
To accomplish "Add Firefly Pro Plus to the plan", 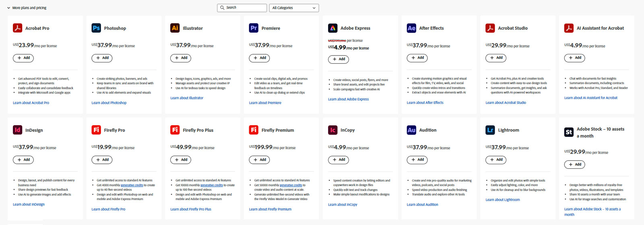I will 181,160.
